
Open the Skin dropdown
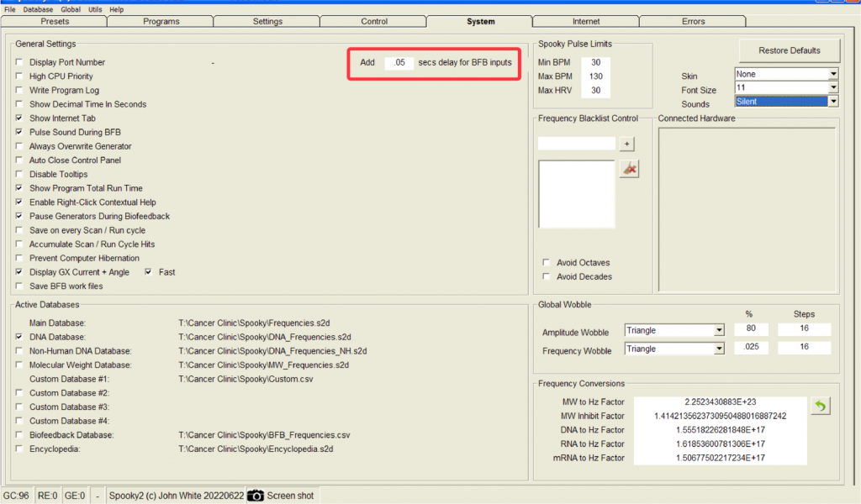coord(832,74)
